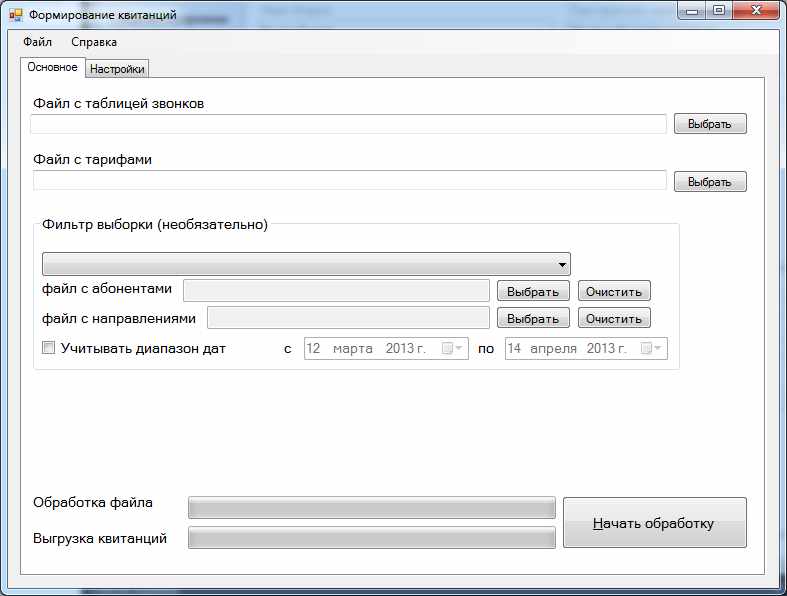Click Выбрать for subscribers file

point(533,291)
